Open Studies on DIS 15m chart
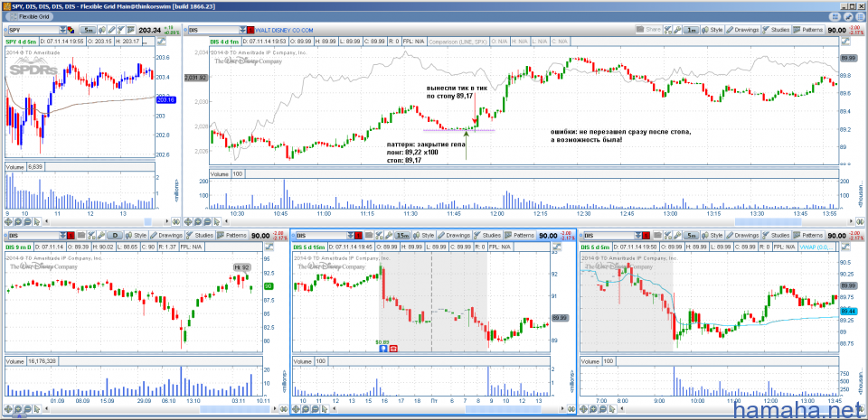 tap(487, 235)
